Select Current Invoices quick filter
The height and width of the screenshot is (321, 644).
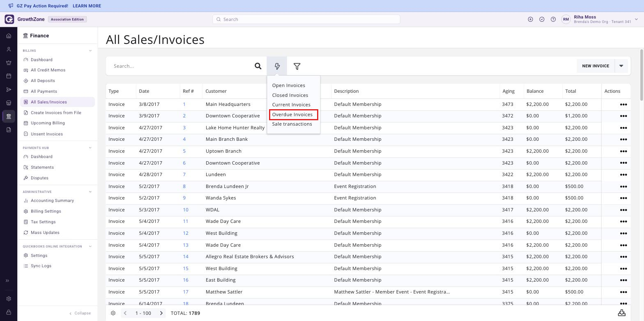[291, 105]
